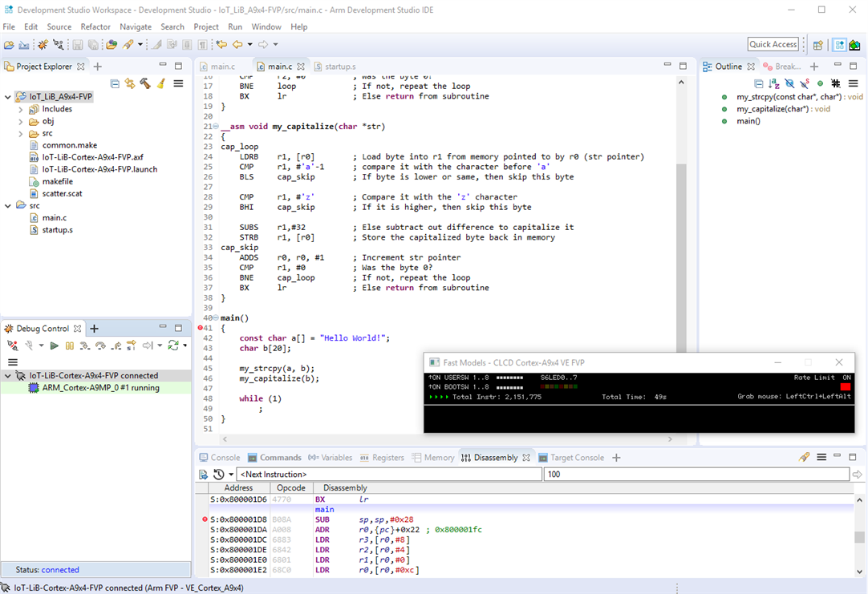Viewport: 868px width, 594px height.
Task: Open startup.s file under src folder
Action: pyautogui.click(x=57, y=230)
